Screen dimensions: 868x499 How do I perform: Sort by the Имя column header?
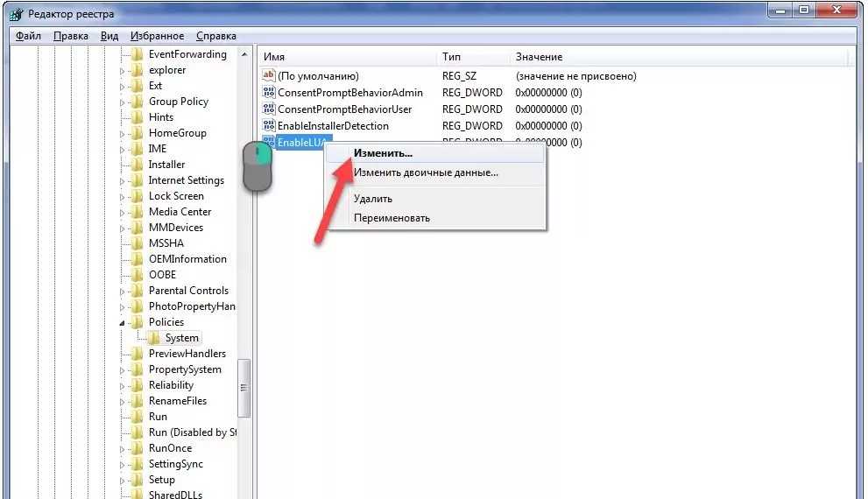tap(348, 57)
